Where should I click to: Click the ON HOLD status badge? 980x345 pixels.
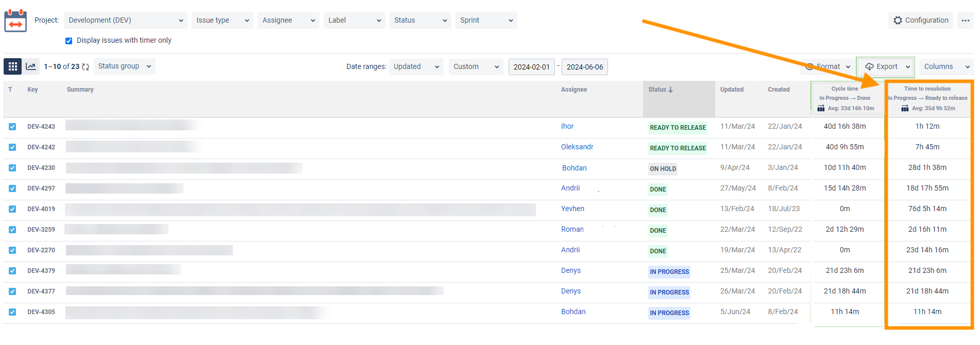tap(663, 169)
